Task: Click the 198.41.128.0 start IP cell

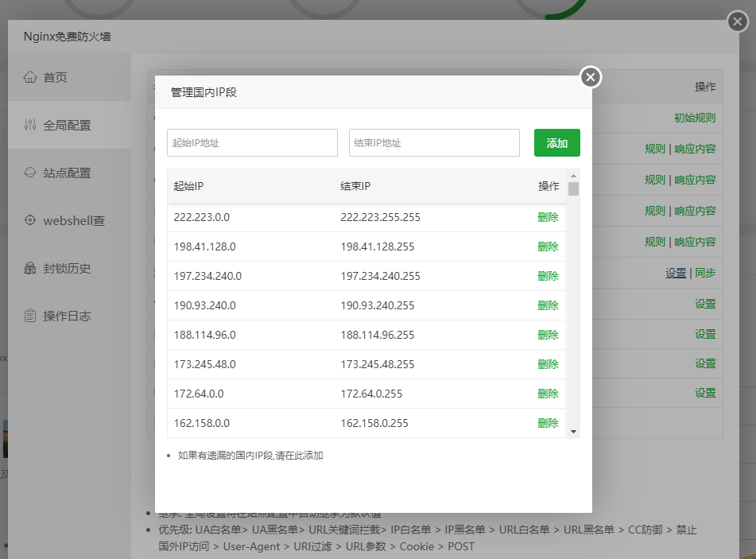Action: point(204,247)
